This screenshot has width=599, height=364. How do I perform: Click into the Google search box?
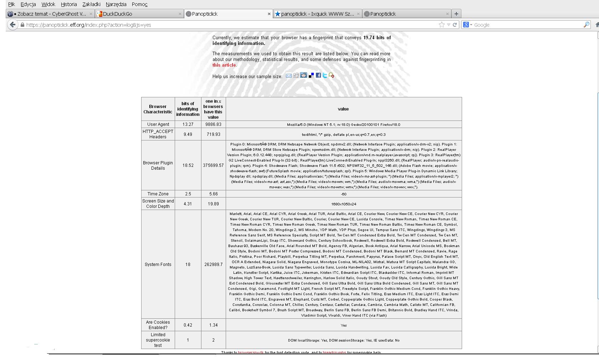(x=528, y=25)
